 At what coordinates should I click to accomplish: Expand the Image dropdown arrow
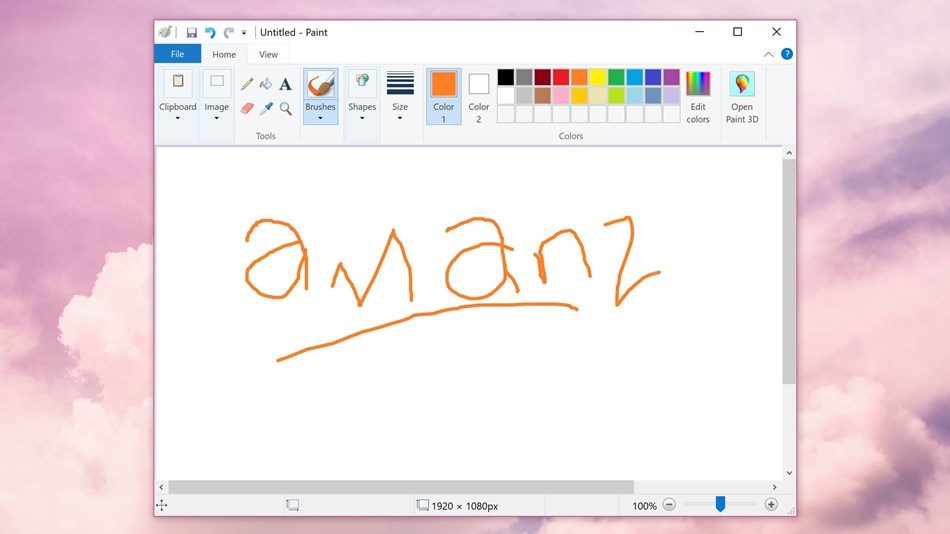pyautogui.click(x=216, y=118)
